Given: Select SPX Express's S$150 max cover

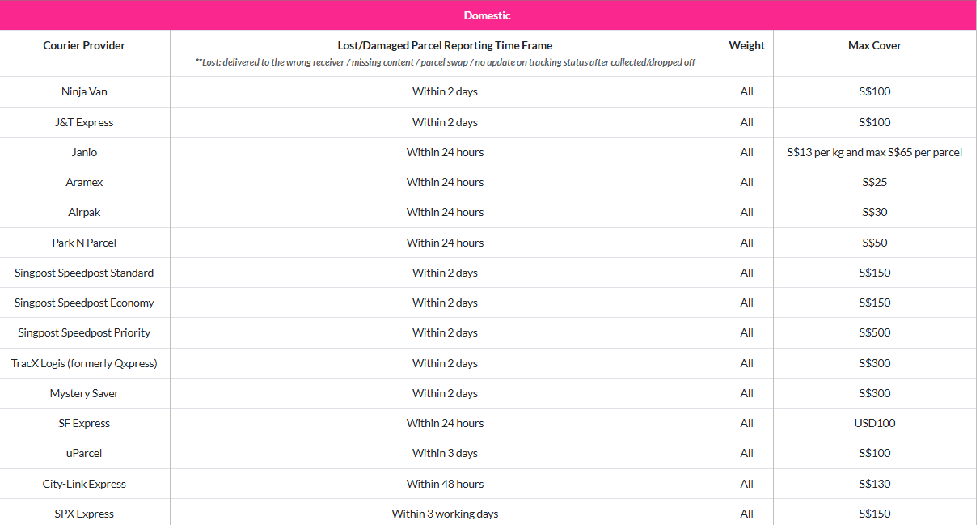Looking at the screenshot, I should pyautogui.click(x=874, y=514).
